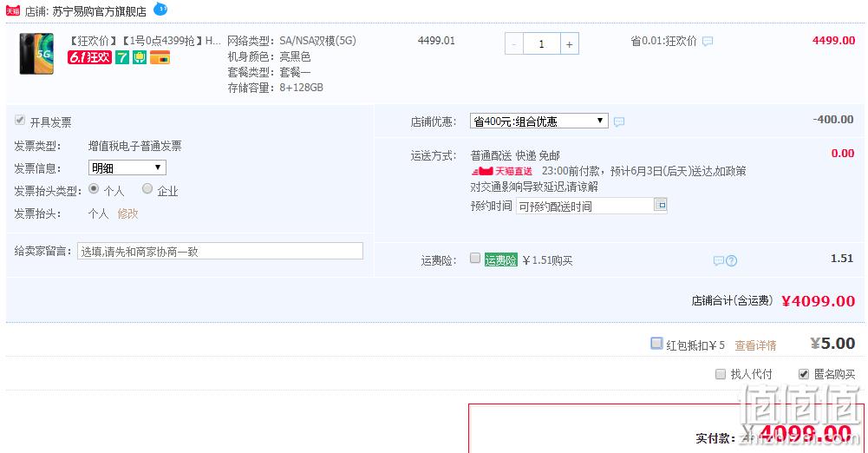
Task: Click the comment icon next to 店铺优惠 dropdown
Action: pos(619,121)
